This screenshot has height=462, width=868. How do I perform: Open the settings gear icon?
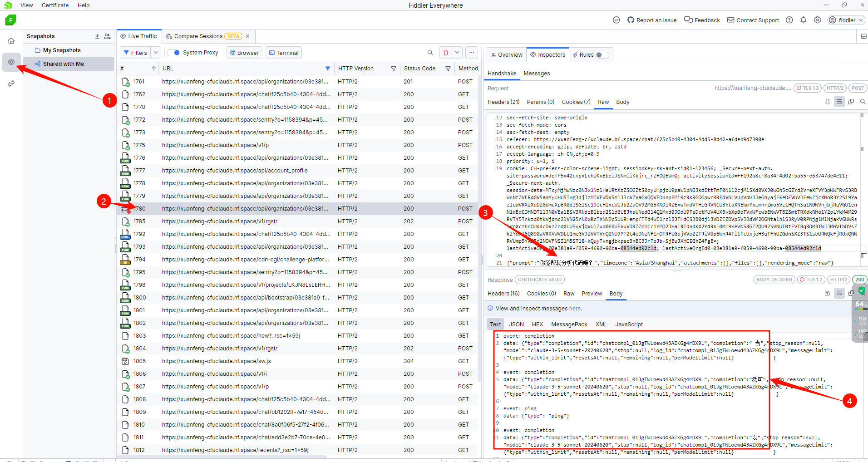(x=818, y=20)
